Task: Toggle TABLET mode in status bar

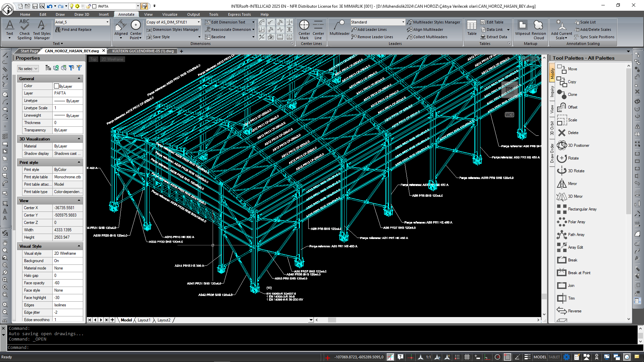Action: 554,357
